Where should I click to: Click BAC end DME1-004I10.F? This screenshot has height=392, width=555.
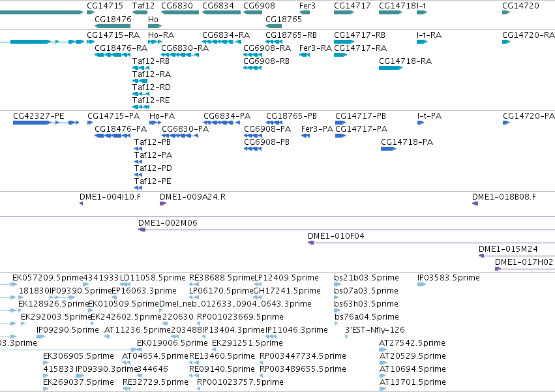coord(110,197)
